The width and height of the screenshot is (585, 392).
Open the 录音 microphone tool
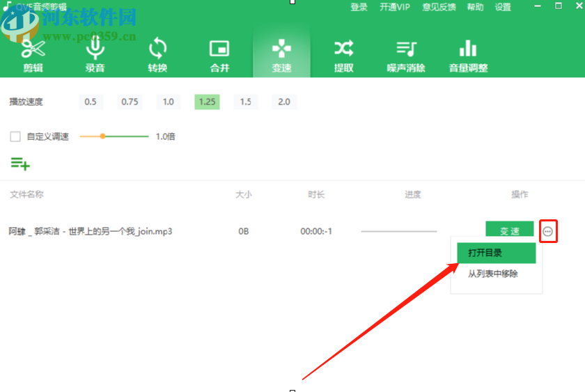pyautogui.click(x=95, y=56)
